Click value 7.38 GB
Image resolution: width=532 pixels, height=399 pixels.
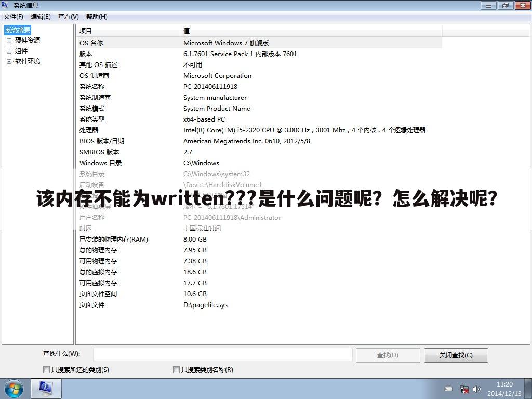pos(195,261)
